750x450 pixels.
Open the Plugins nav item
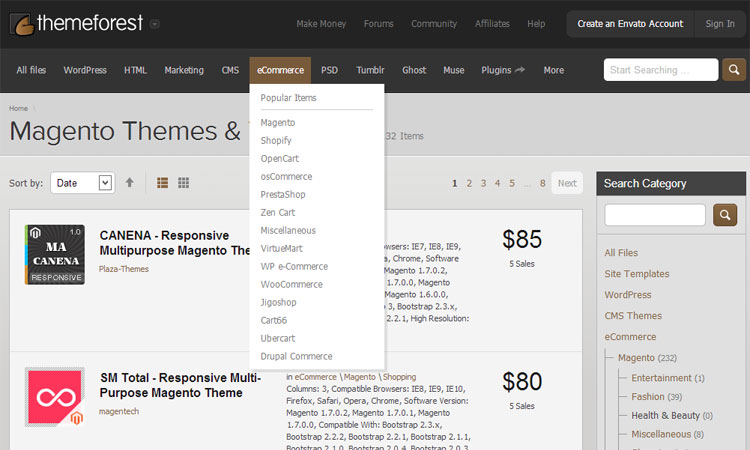503,70
